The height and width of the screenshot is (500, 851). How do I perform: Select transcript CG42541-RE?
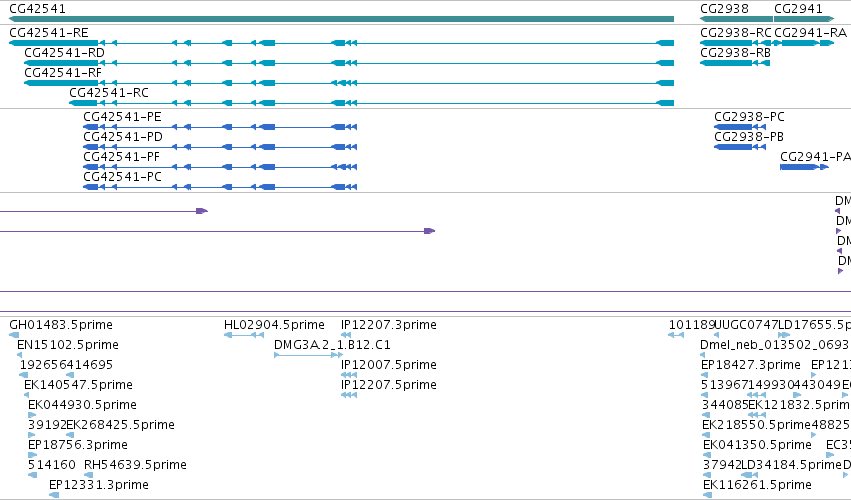[x=49, y=33]
